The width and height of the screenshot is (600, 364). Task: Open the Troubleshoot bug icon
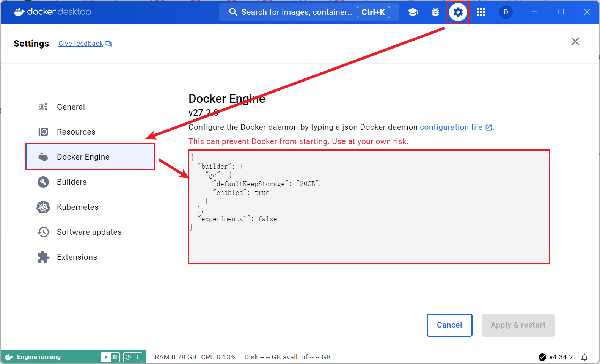coord(435,12)
